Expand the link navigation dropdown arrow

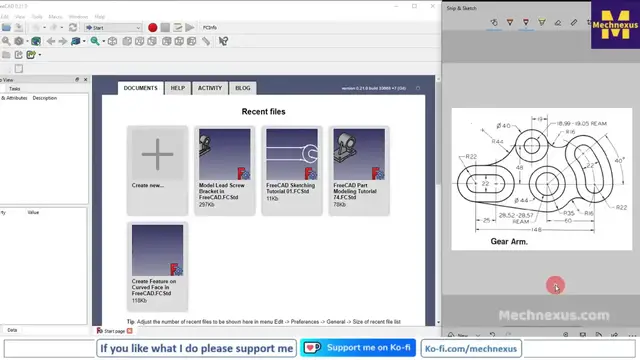[x=84, y=42]
